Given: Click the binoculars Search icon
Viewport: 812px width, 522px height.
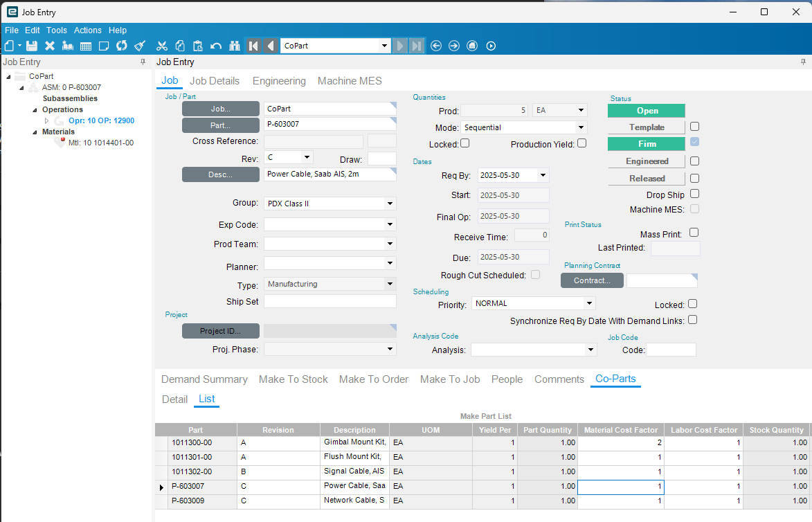Looking at the screenshot, I should point(234,46).
